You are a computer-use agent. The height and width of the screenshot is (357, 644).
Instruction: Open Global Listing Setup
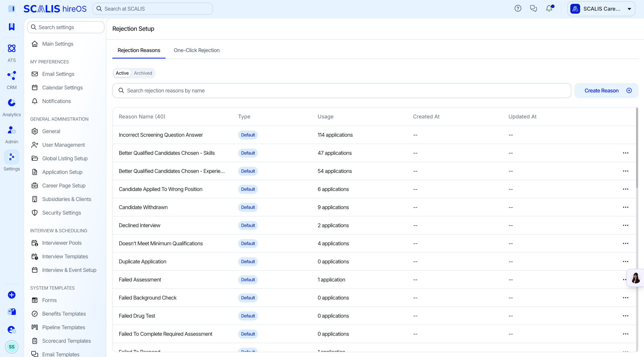click(65, 158)
